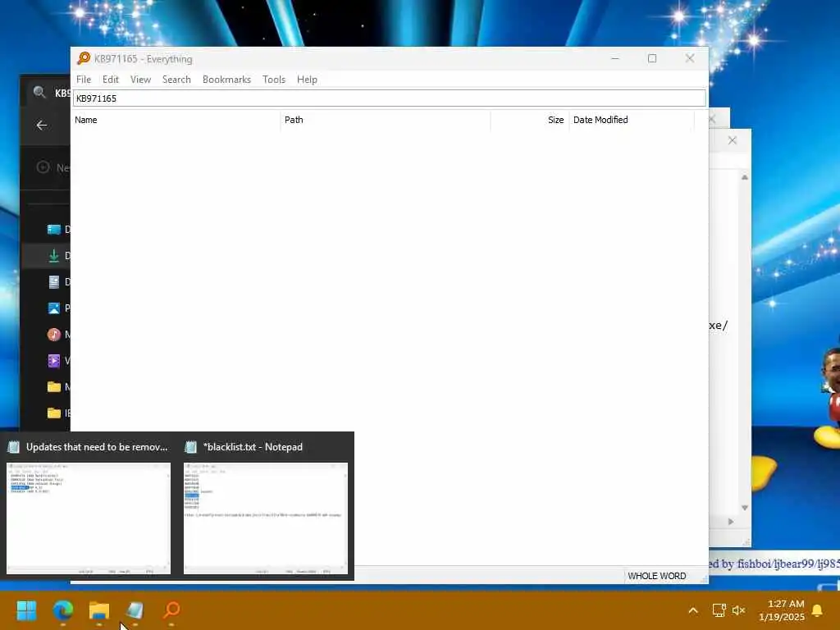This screenshot has height=630, width=840.
Task: Click the Everything magnifier title icon
Action: pos(84,58)
